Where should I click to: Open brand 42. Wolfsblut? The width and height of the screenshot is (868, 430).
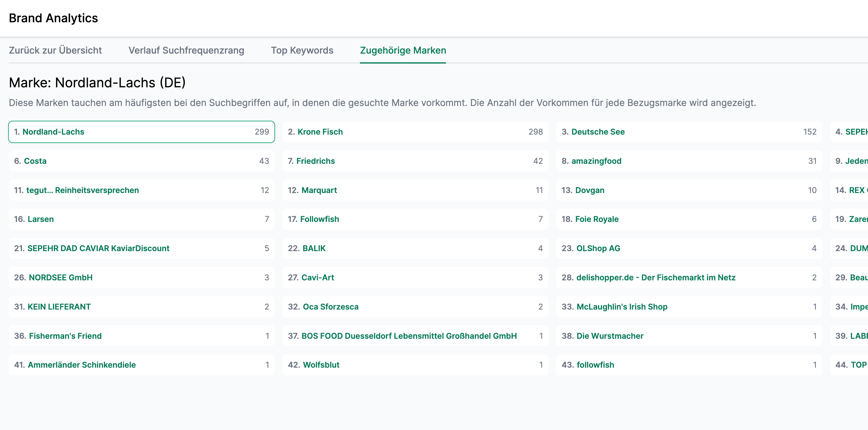415,365
